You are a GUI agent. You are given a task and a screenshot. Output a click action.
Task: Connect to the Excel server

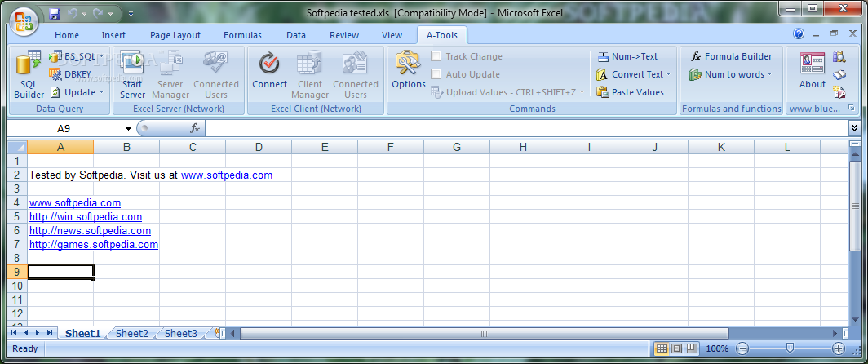tap(269, 71)
